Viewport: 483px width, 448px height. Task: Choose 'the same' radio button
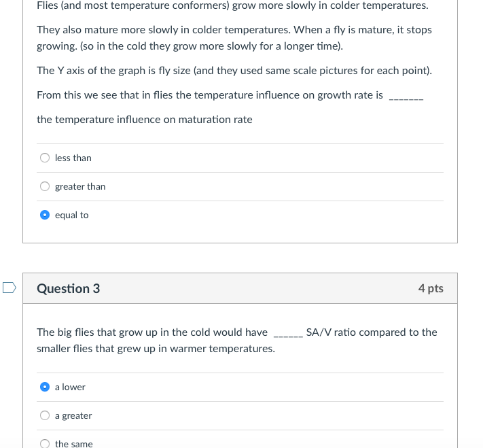pos(45,443)
